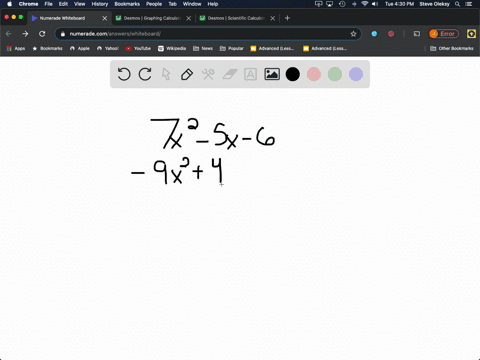Image resolution: width=480 pixels, height=360 pixels.
Task: Open Apps bookmarks shortcut
Action: click(x=16, y=48)
